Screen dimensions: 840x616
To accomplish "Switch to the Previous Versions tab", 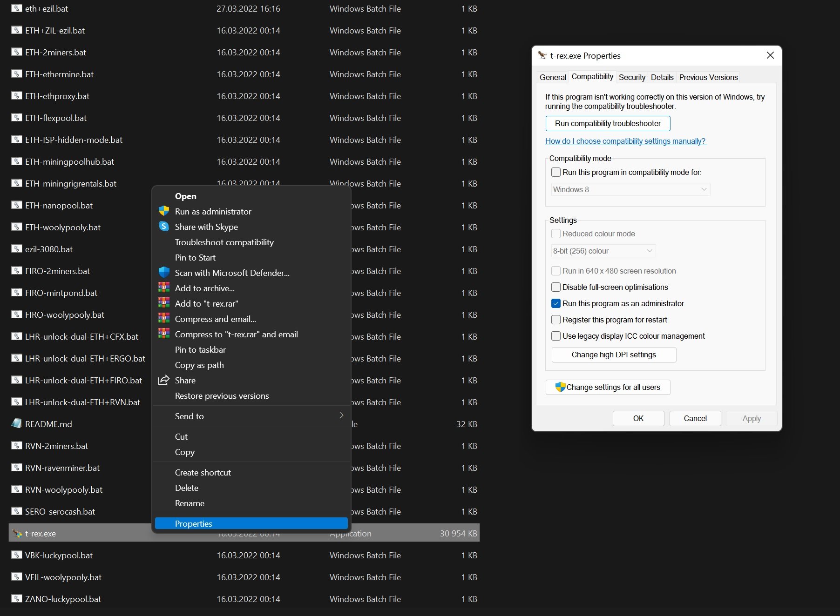I will 708,77.
